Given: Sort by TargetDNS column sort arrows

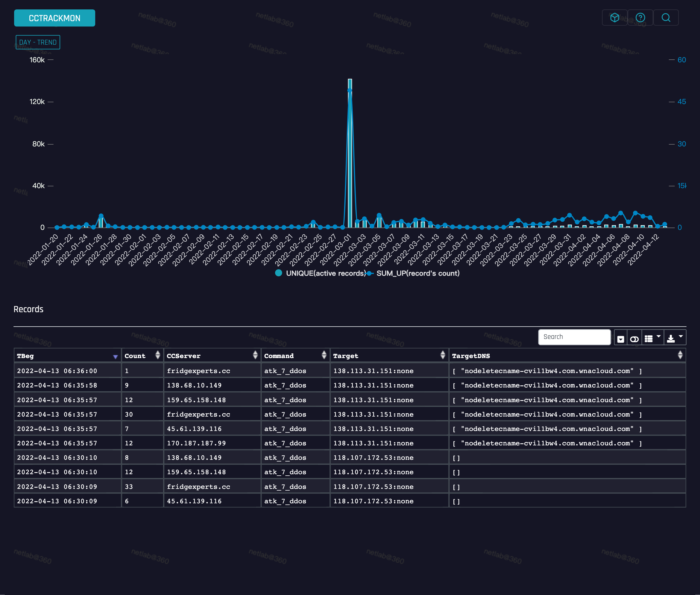Looking at the screenshot, I should 680,355.
